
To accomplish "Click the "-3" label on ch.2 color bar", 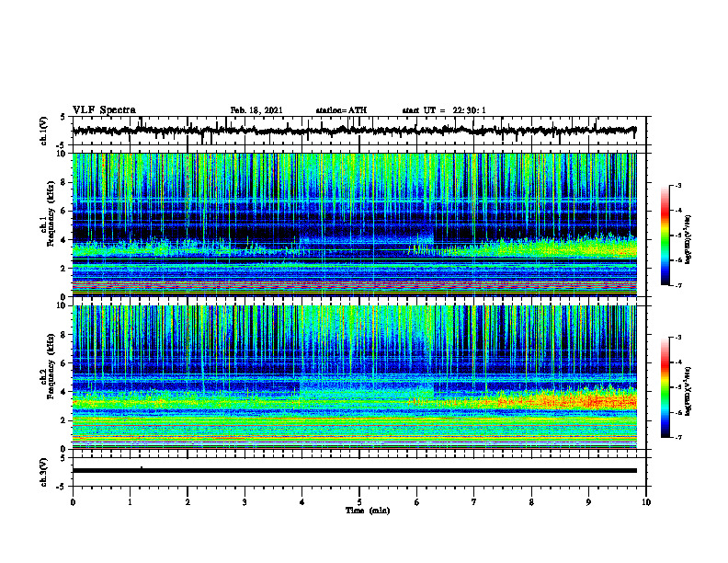I will point(678,338).
